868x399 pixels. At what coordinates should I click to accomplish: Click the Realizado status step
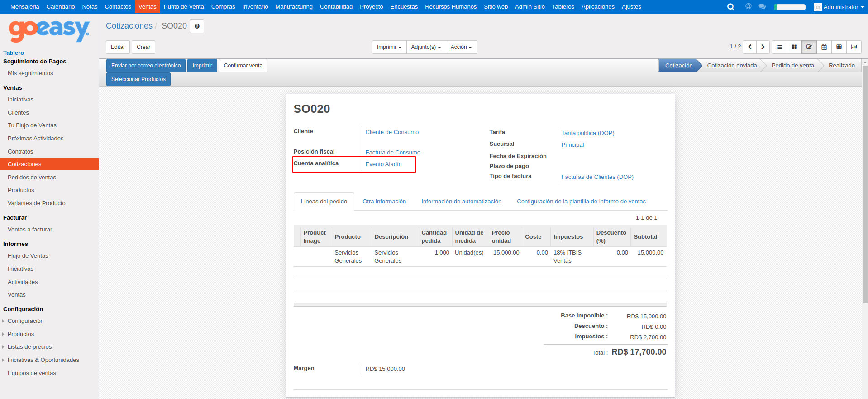tap(841, 66)
